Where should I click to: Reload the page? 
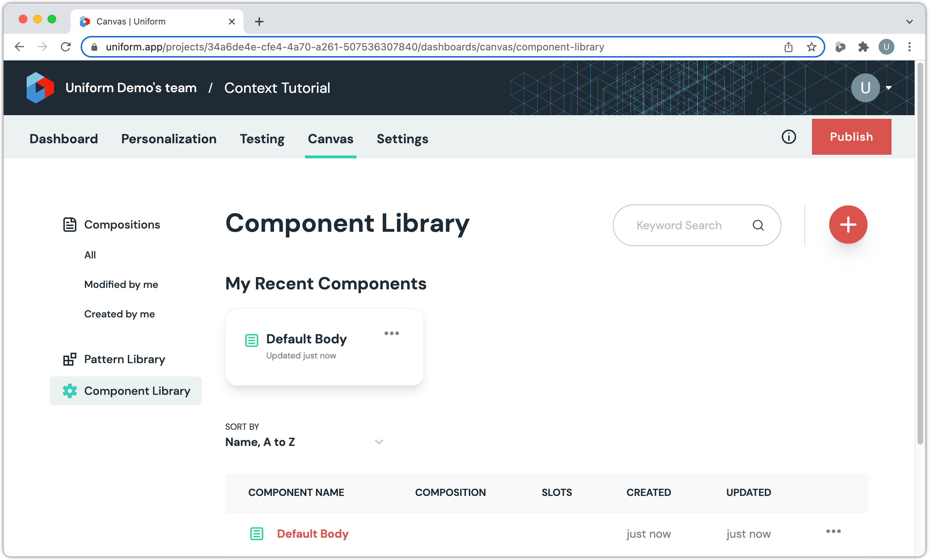pyautogui.click(x=66, y=47)
